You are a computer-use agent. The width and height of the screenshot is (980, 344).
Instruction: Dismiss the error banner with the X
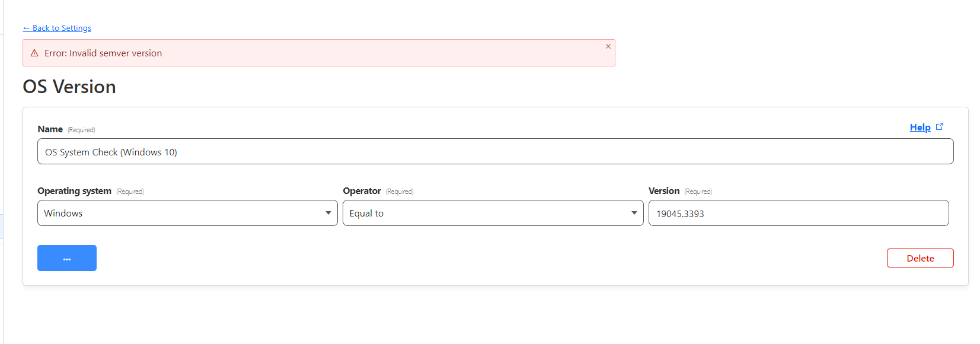pyautogui.click(x=608, y=46)
